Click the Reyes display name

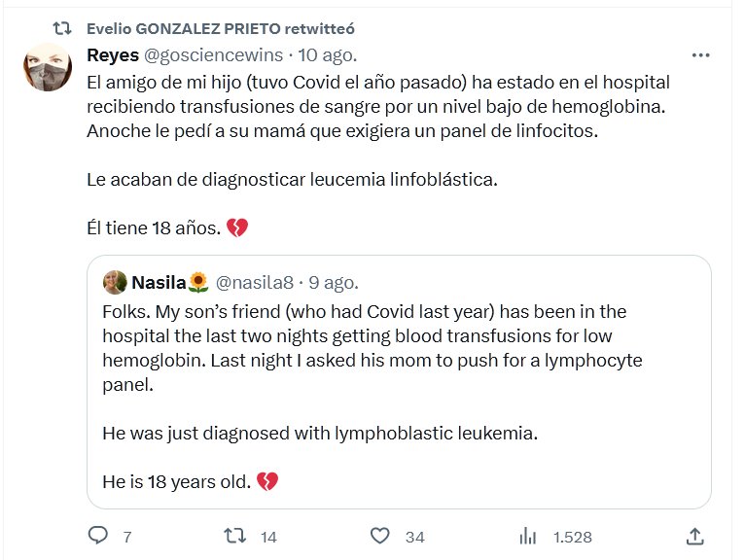pos(113,55)
